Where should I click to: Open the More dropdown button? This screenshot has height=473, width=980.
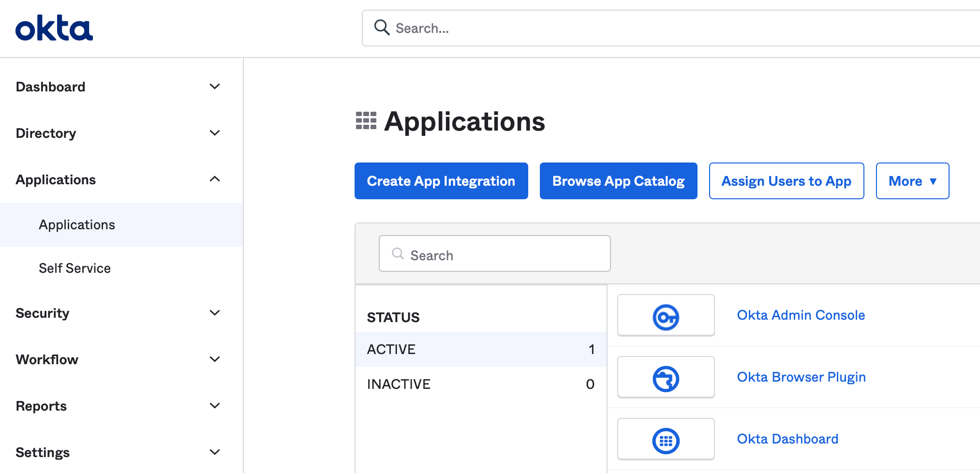click(912, 181)
